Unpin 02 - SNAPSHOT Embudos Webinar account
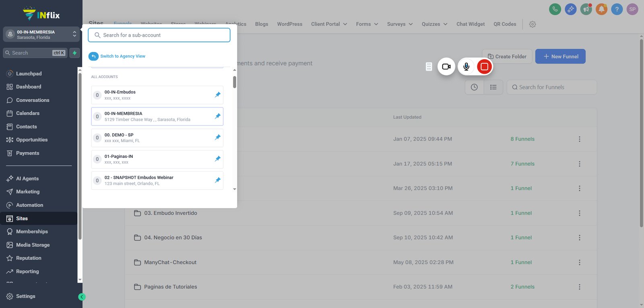This screenshot has width=644, height=308. pyautogui.click(x=218, y=180)
